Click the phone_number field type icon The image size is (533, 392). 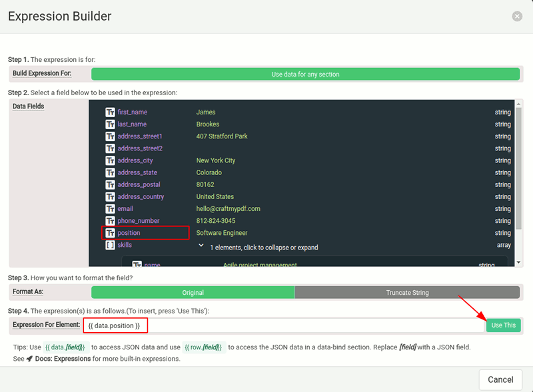[111, 220]
